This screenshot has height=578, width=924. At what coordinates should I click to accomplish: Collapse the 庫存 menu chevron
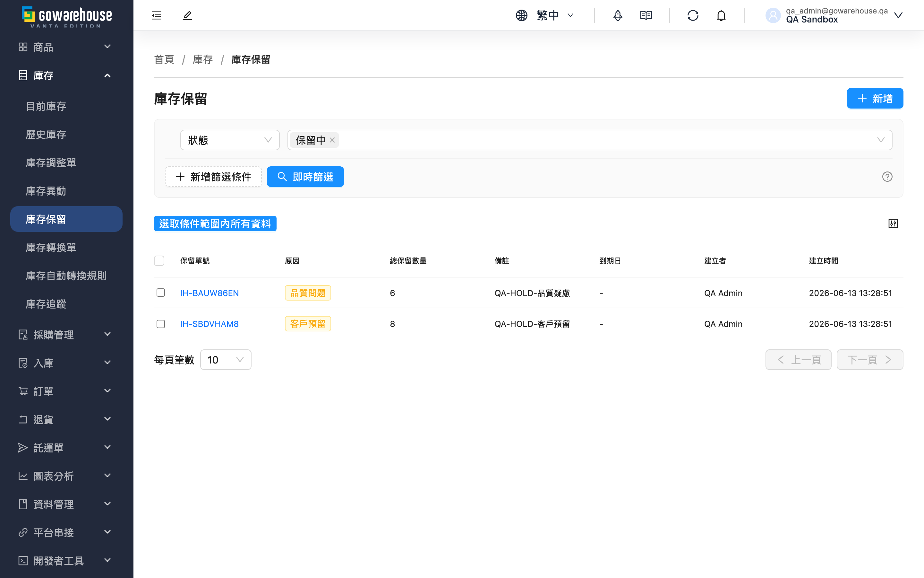pos(108,75)
